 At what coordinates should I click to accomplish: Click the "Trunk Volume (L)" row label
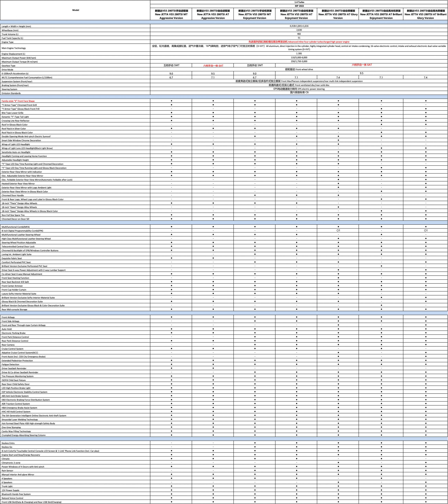[10, 34]
